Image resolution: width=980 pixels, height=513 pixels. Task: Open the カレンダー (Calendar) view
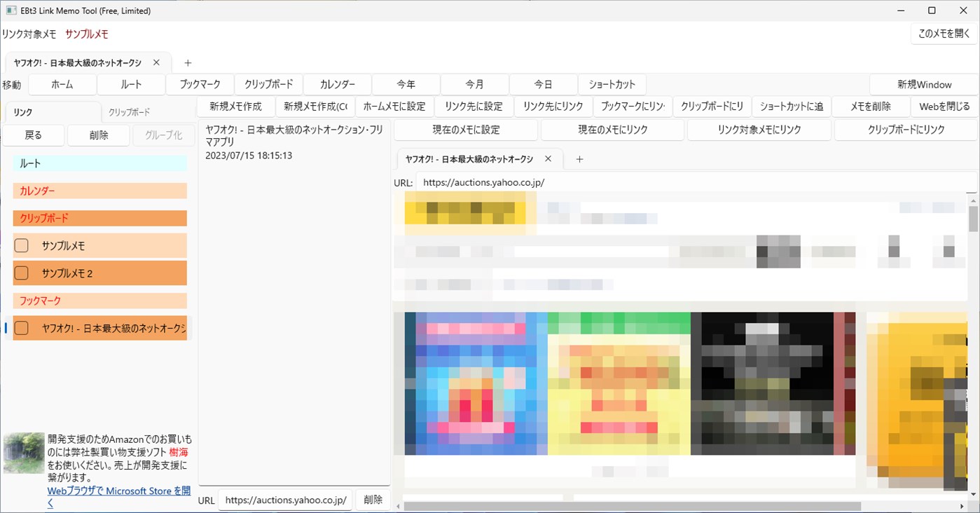(x=337, y=84)
